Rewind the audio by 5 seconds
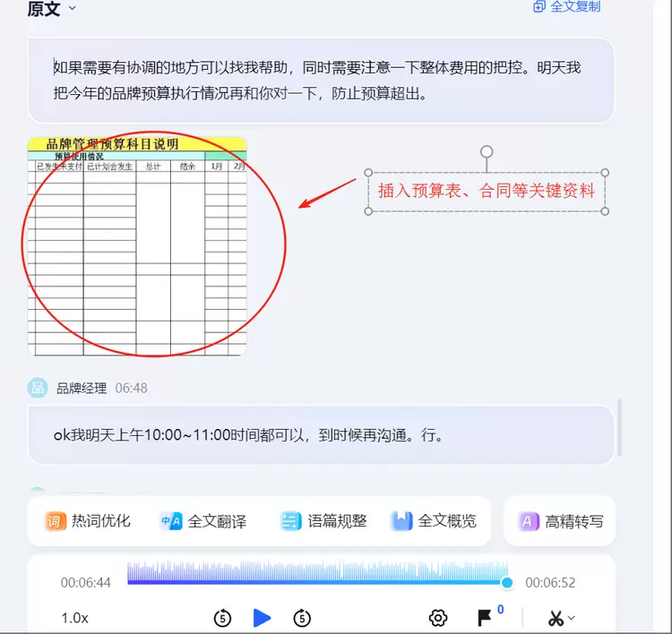Image resolution: width=672 pixels, height=634 pixels. pyautogui.click(x=222, y=618)
